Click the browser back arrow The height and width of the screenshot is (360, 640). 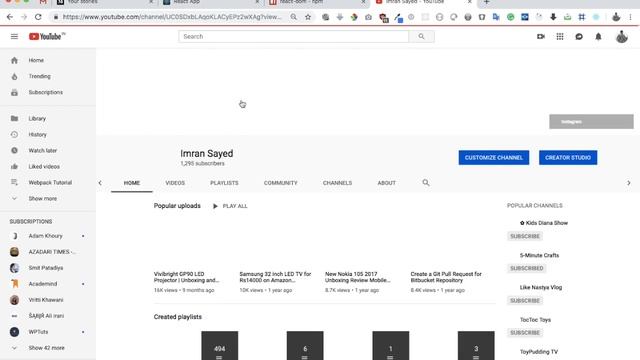coord(10,17)
